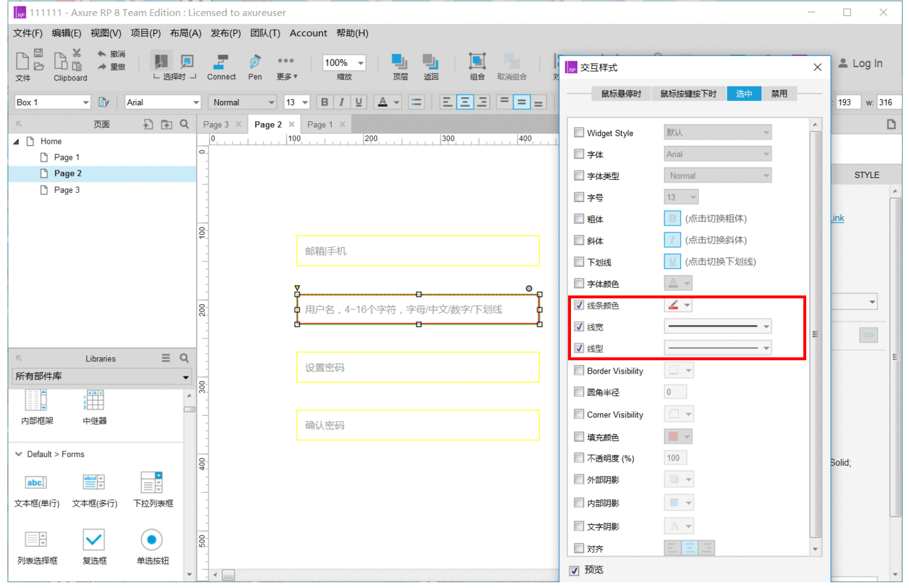
Task: Switch to the Page 3 canvas tab
Action: 216,124
